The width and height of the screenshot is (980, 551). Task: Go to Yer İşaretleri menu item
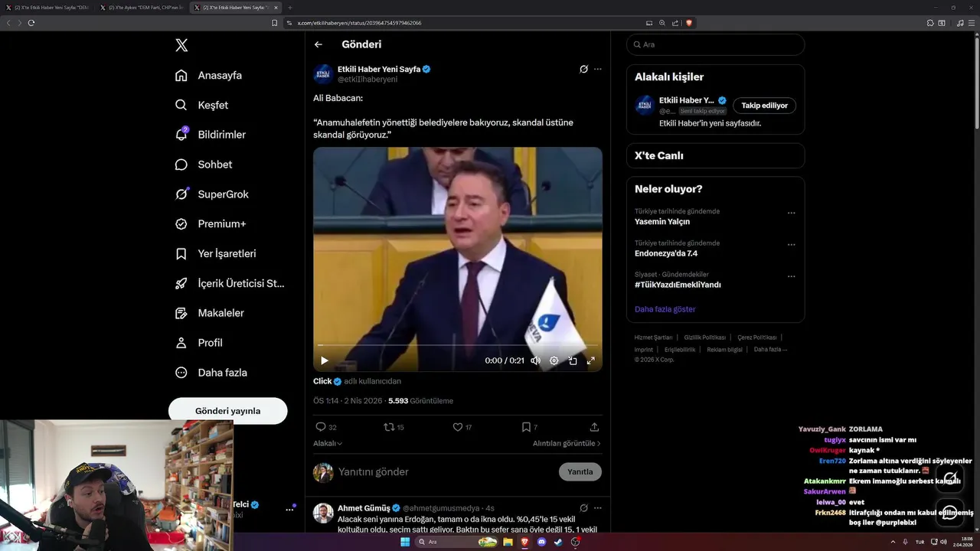point(227,253)
